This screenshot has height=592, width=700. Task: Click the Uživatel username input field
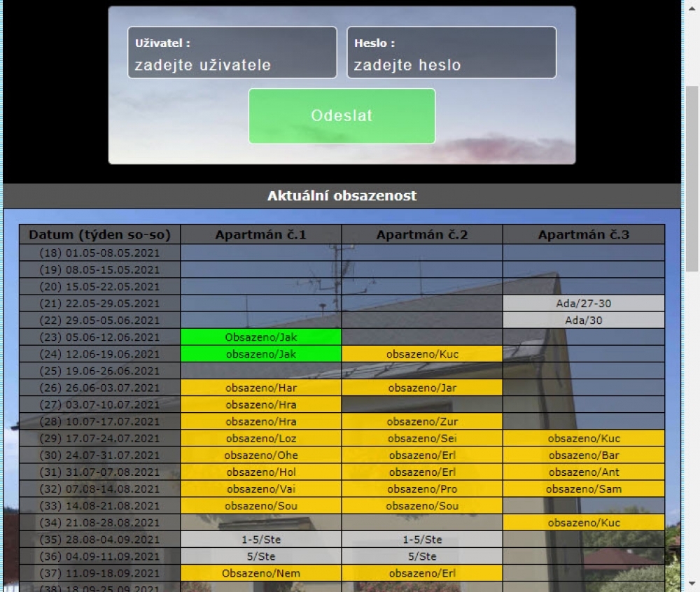(232, 52)
